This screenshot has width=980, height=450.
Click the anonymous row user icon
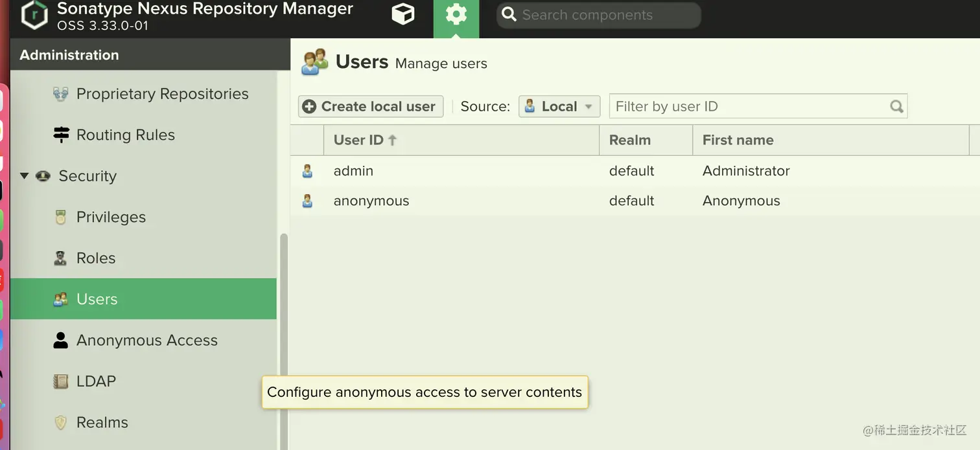pyautogui.click(x=307, y=201)
